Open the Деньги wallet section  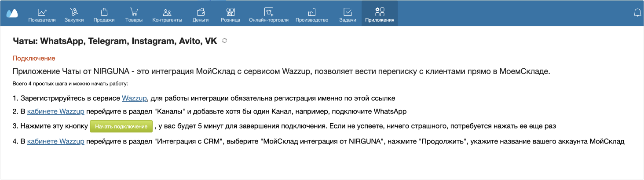coord(201,15)
